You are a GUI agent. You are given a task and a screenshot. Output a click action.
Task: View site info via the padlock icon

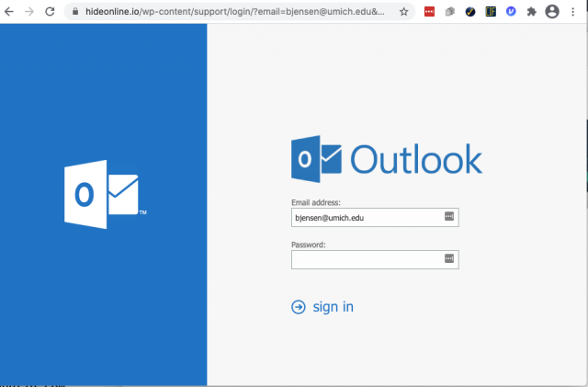(x=75, y=12)
